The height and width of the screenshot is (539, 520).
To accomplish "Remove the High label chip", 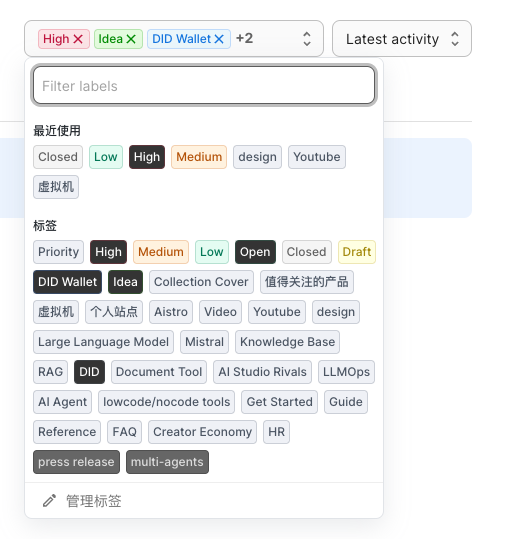I will click(x=78, y=39).
